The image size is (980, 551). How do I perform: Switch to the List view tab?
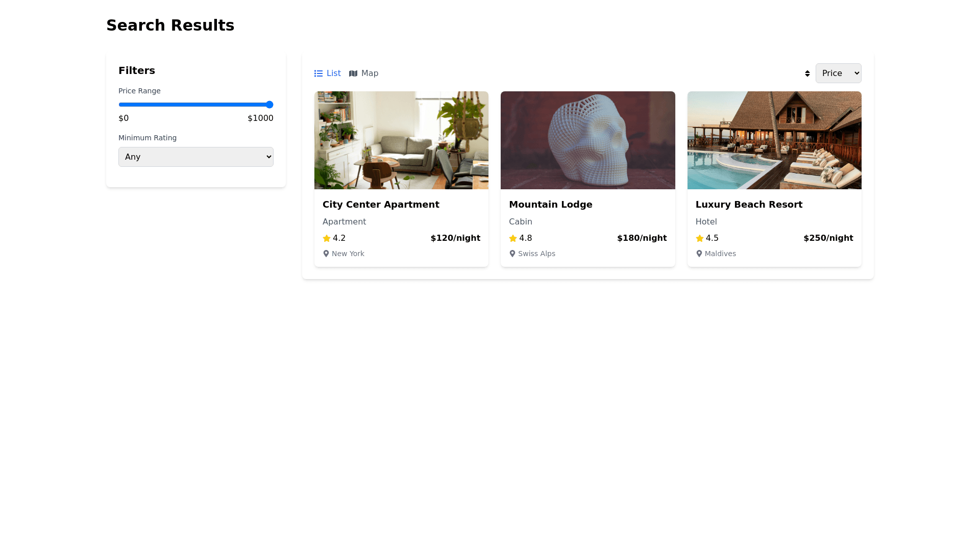(x=328, y=73)
